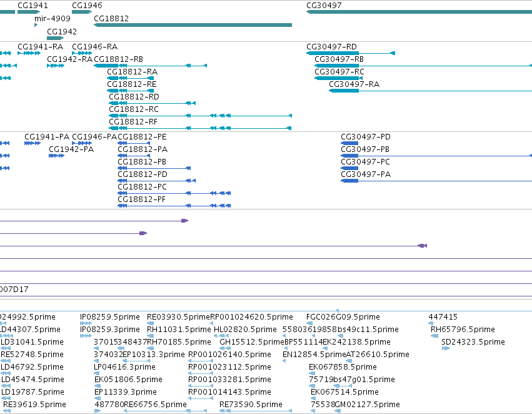Open the mir-4909 gene label
Screen dimensions: 532x414
point(53,18)
